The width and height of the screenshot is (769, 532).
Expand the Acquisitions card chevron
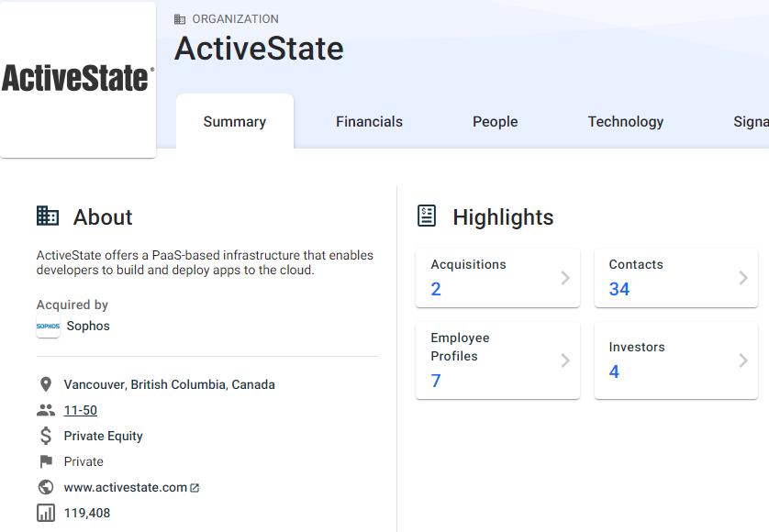tap(565, 278)
